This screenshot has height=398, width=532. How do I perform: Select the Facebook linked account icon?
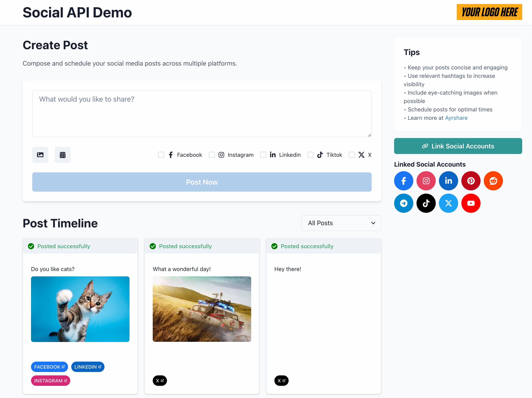(x=404, y=181)
